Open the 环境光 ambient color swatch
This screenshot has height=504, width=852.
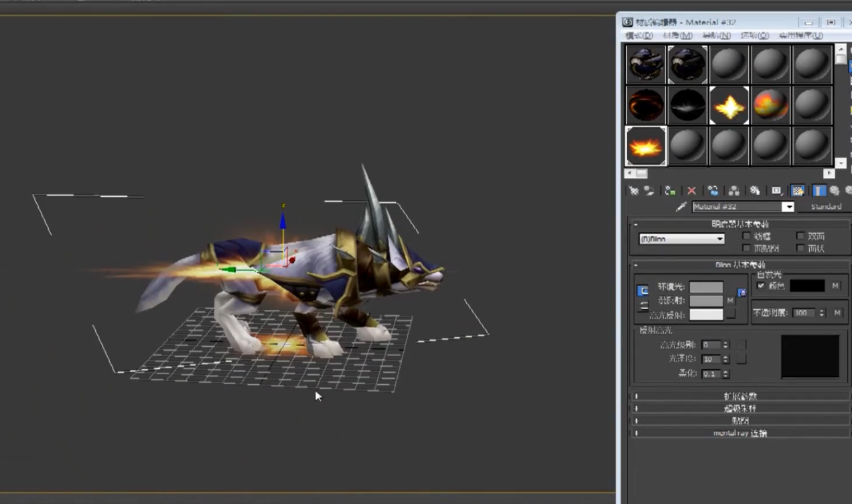pyautogui.click(x=706, y=287)
